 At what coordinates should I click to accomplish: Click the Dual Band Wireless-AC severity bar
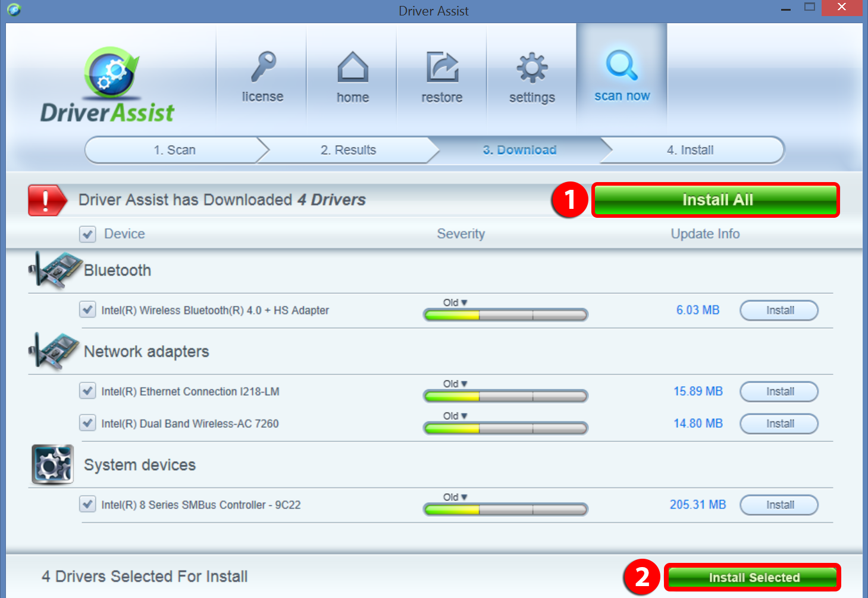tap(506, 428)
